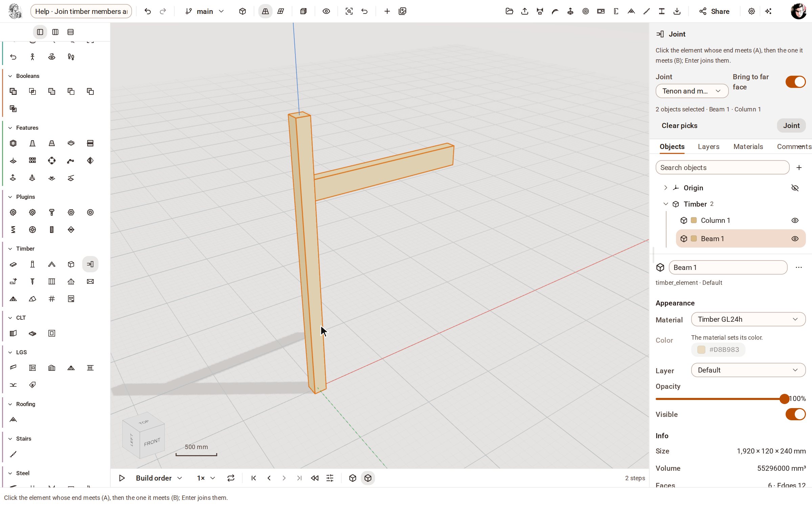Click the AI sparkle icon in top bar
812x508 pixels.
coord(768,11)
